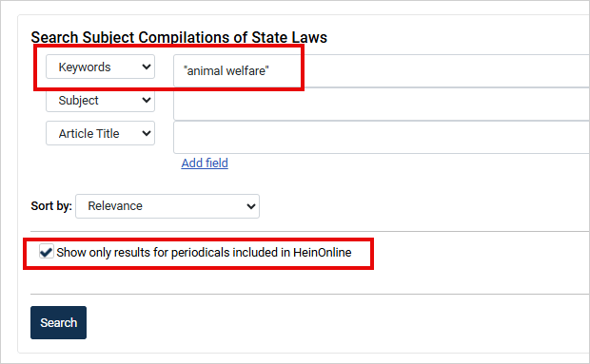
Task: Click the chevron arrow on Article Title selector
Action: point(147,133)
